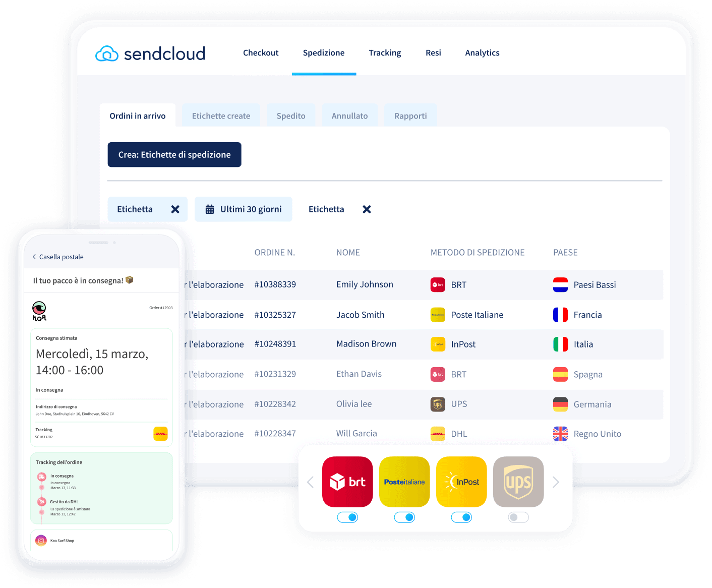Open the Checkout menu

click(261, 53)
